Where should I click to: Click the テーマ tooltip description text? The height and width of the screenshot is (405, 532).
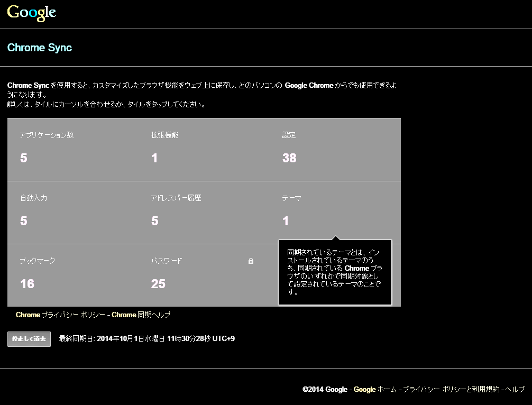click(335, 272)
